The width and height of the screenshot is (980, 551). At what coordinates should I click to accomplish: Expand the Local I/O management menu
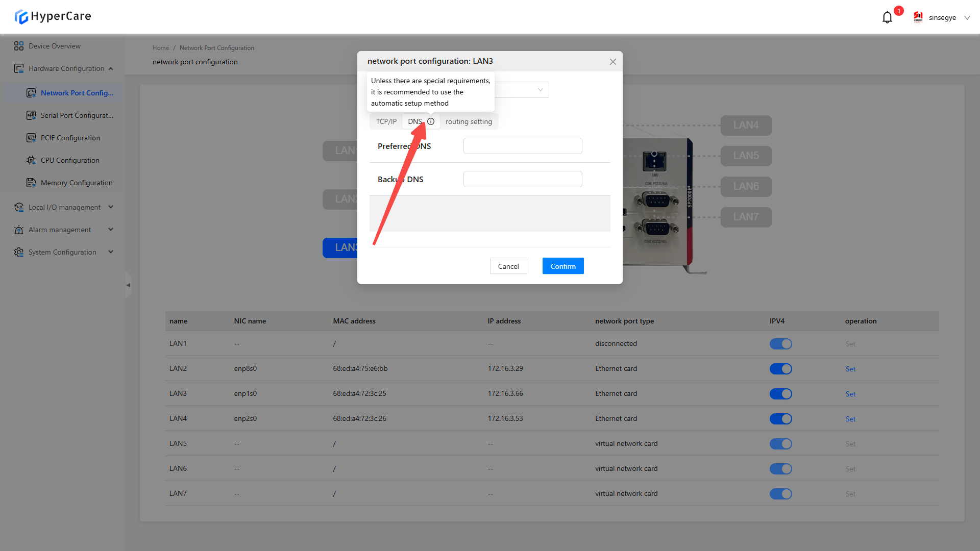64,207
